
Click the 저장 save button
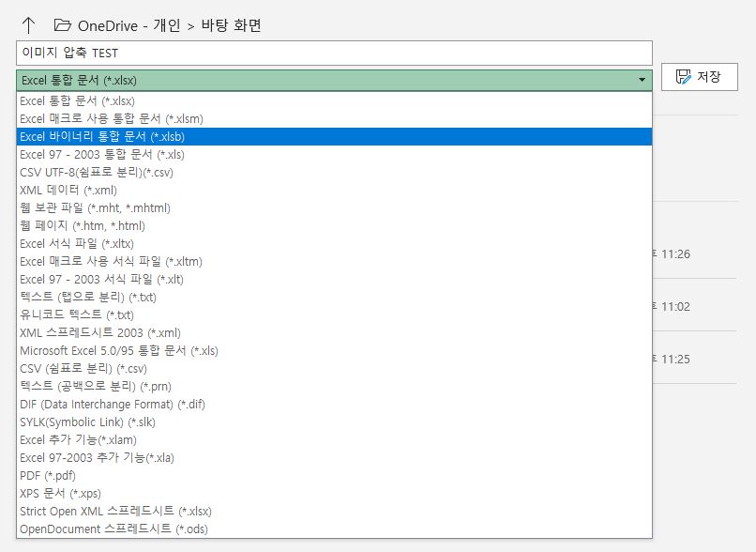tap(699, 77)
